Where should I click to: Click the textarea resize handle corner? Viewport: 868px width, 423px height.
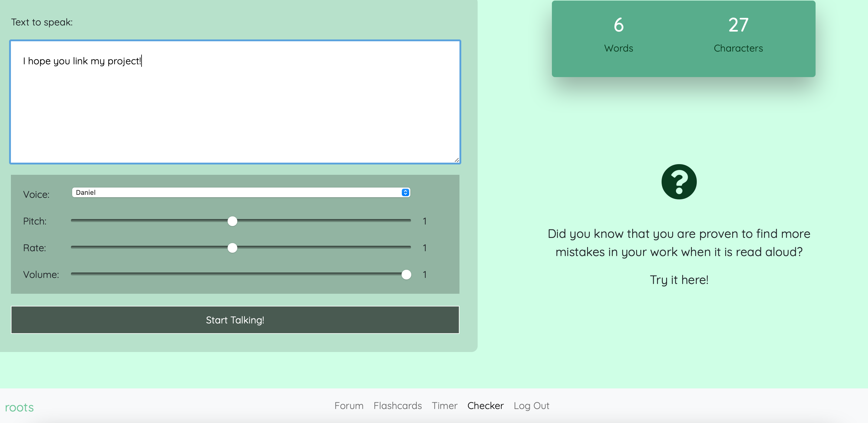(x=456, y=160)
